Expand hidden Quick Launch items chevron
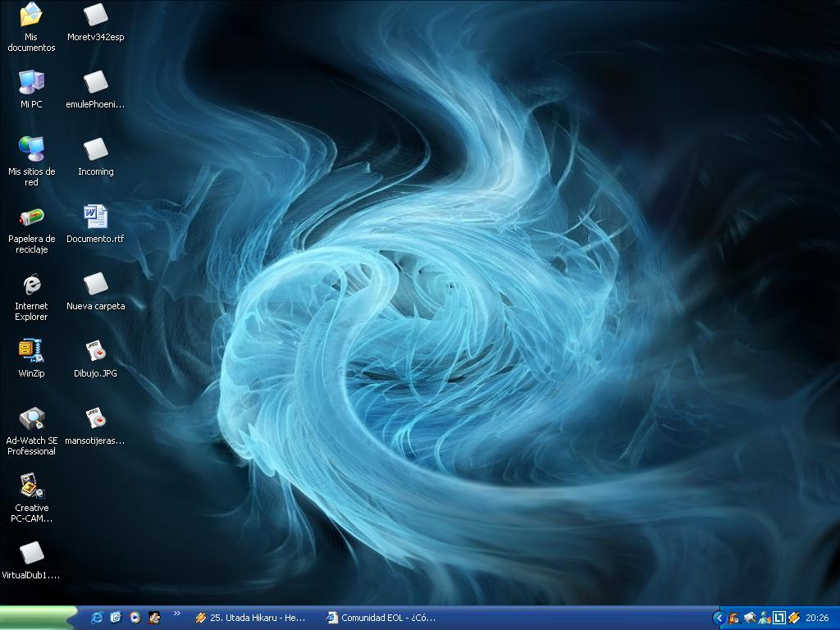Image resolution: width=840 pixels, height=630 pixels. (176, 614)
